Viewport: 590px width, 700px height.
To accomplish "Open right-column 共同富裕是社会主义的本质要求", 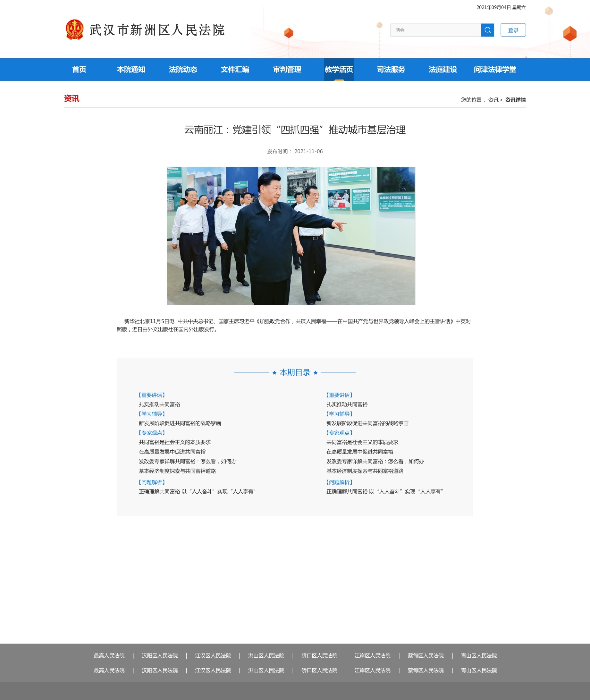I will pyautogui.click(x=362, y=442).
